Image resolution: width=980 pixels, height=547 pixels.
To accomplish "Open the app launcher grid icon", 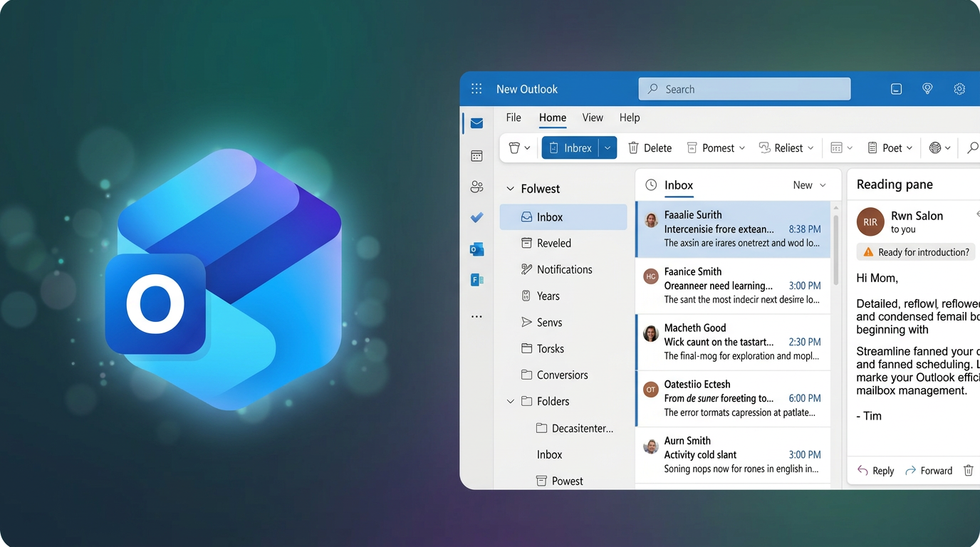I will (x=476, y=89).
